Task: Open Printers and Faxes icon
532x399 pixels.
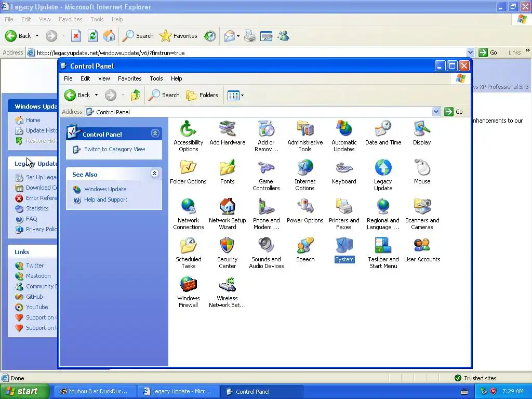Action: tap(344, 215)
